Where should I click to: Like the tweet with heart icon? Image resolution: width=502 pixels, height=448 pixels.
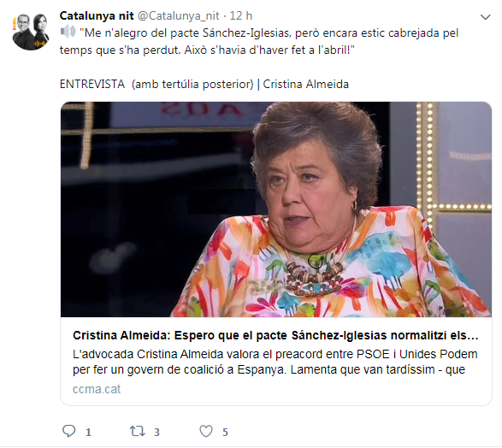pyautogui.click(x=206, y=431)
